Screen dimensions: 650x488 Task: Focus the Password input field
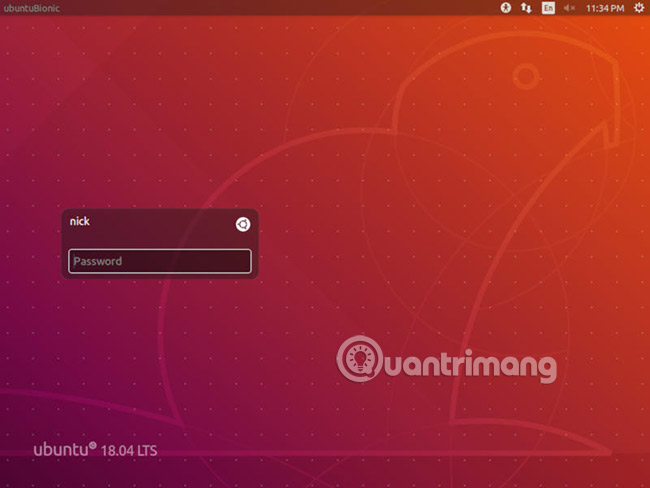click(160, 261)
